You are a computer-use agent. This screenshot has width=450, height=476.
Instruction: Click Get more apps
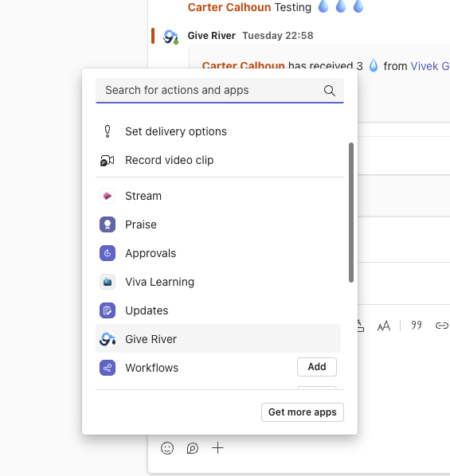click(x=303, y=412)
